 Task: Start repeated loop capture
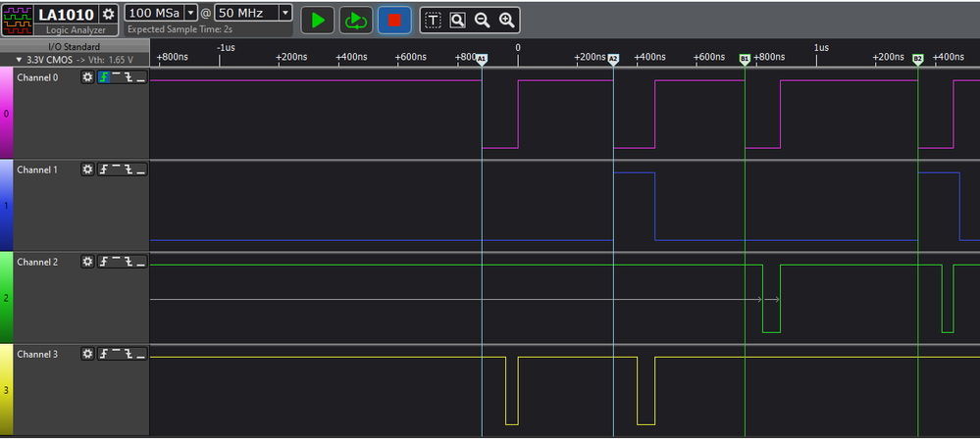(x=356, y=20)
